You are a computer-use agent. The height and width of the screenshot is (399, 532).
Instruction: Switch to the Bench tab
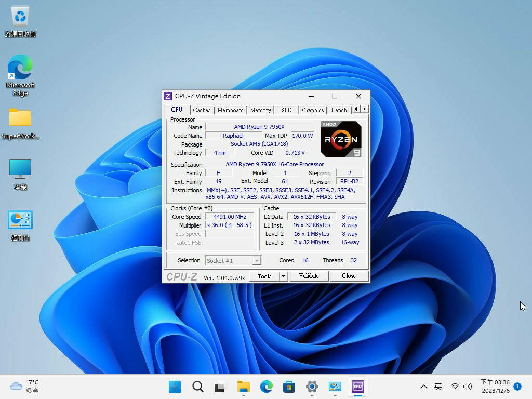pyautogui.click(x=339, y=110)
